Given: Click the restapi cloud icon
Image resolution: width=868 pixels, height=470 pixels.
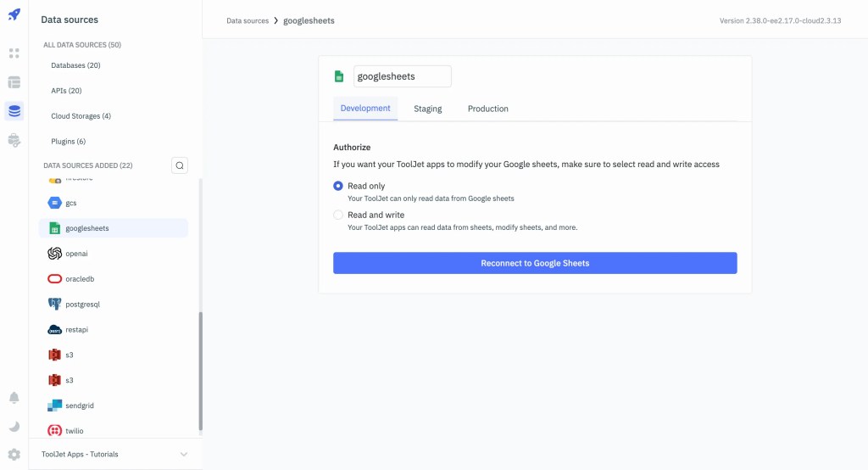Looking at the screenshot, I should pos(54,330).
